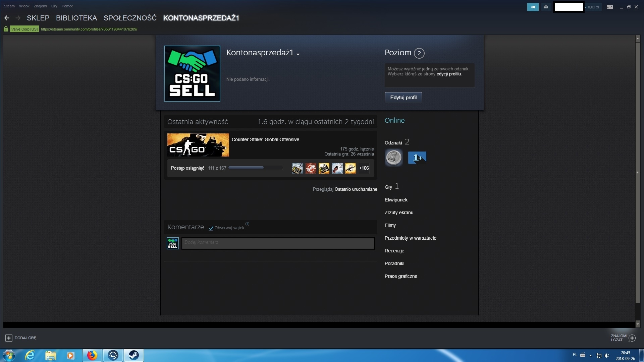Open the KONTONASPRZEDAŻ1 tab
The width and height of the screenshot is (644, 362).
(201, 18)
